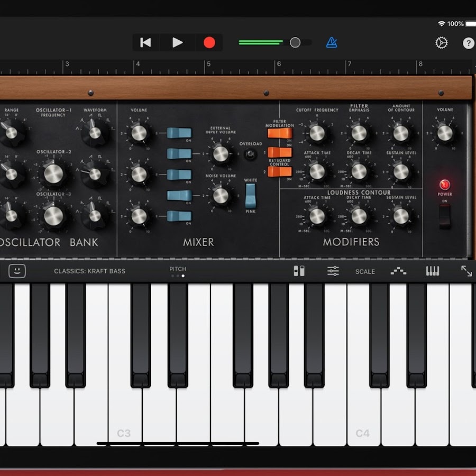Click the EXTERNAL INPUT VOLUME knob
This screenshot has width=476, height=476.
click(x=221, y=154)
